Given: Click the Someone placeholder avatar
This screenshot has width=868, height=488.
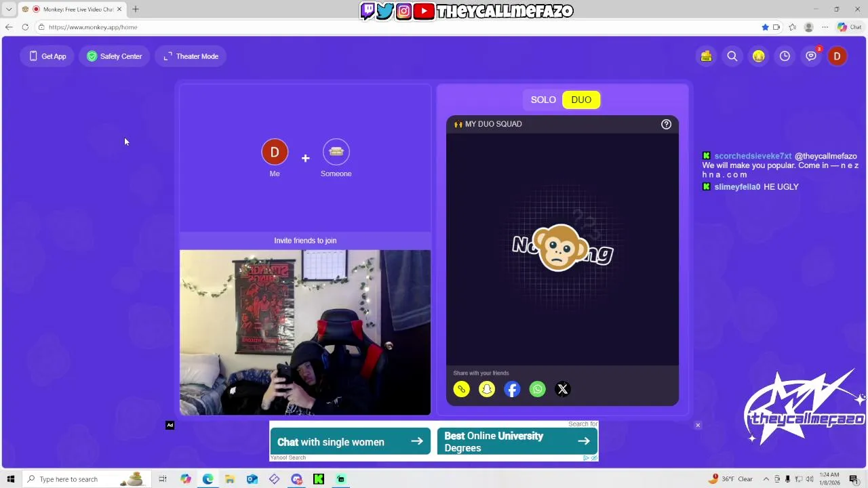Looking at the screenshot, I should tap(336, 152).
